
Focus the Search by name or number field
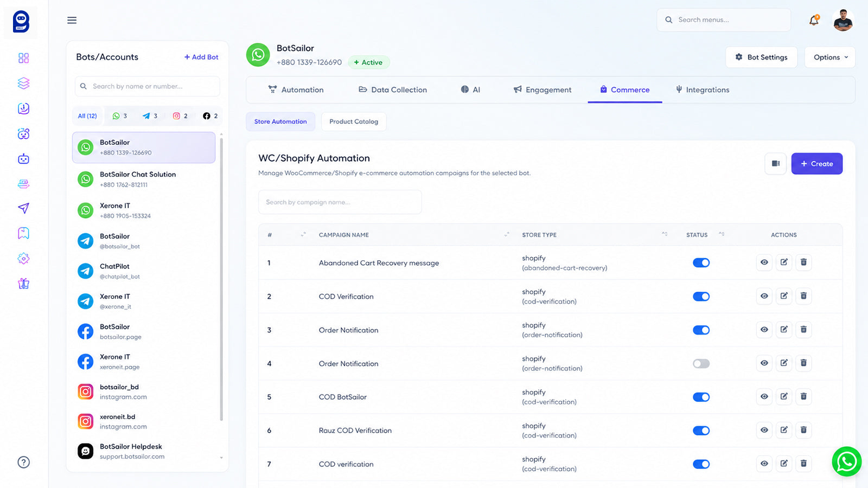(x=147, y=86)
